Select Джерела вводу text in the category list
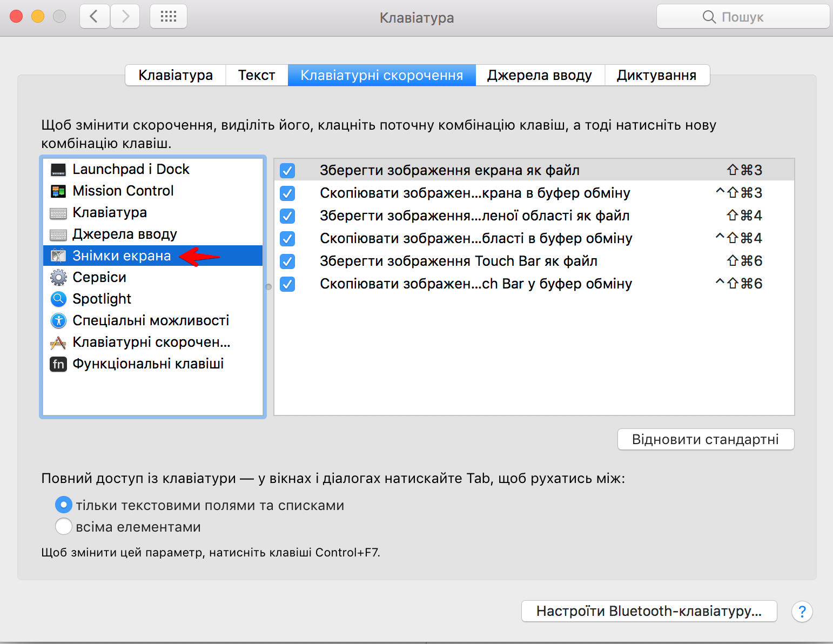Screen dimensions: 833x644 [125, 234]
